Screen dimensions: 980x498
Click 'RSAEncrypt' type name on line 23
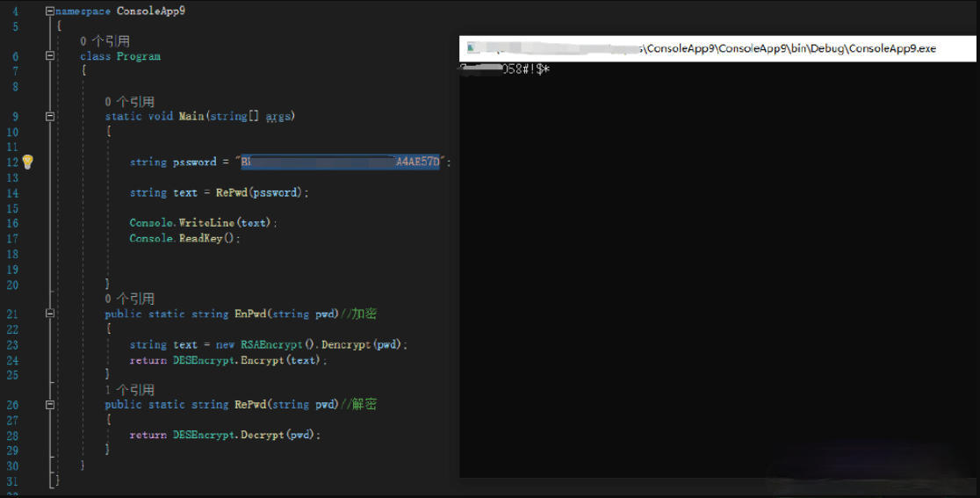click(271, 344)
